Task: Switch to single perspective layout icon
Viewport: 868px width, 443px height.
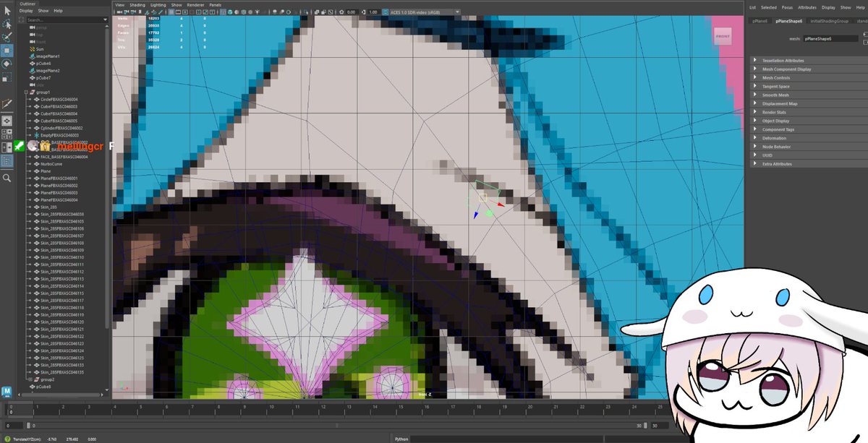Action: click(7, 121)
